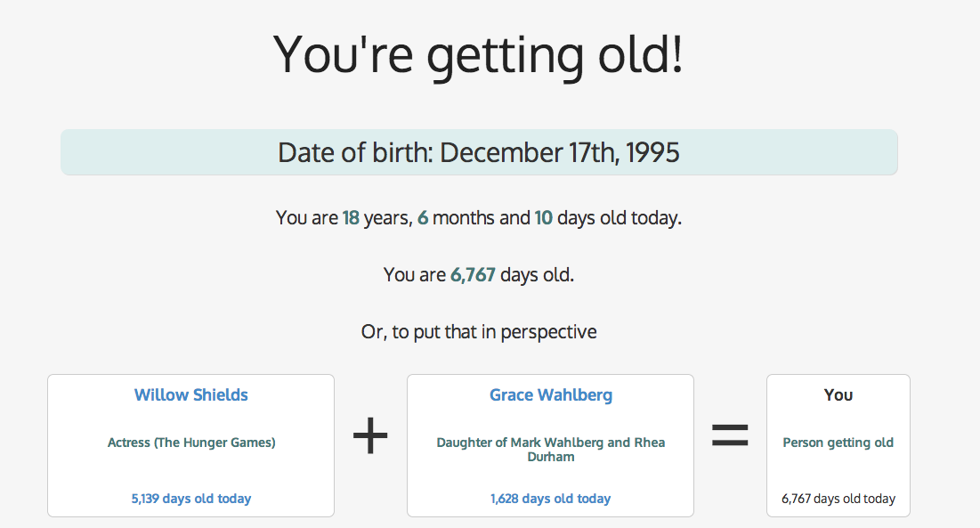Click the equals sign before the You card
This screenshot has height=528, width=980.
click(x=730, y=435)
